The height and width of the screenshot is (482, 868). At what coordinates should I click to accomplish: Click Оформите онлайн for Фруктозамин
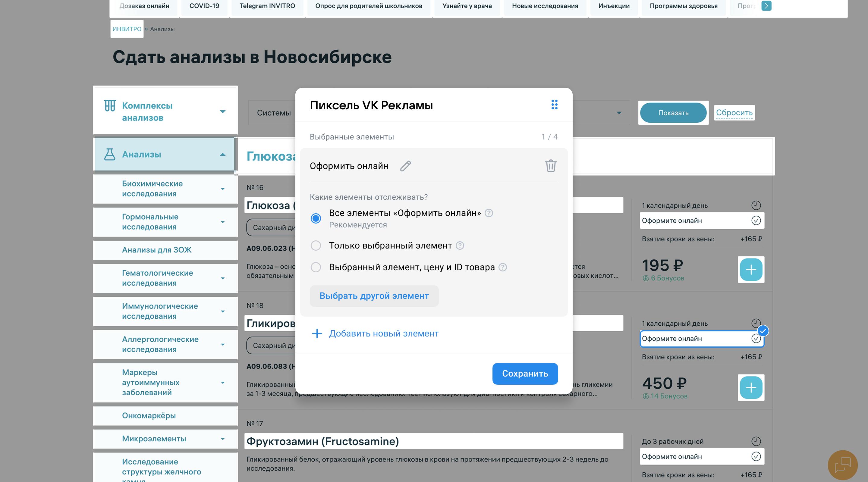[x=702, y=456]
